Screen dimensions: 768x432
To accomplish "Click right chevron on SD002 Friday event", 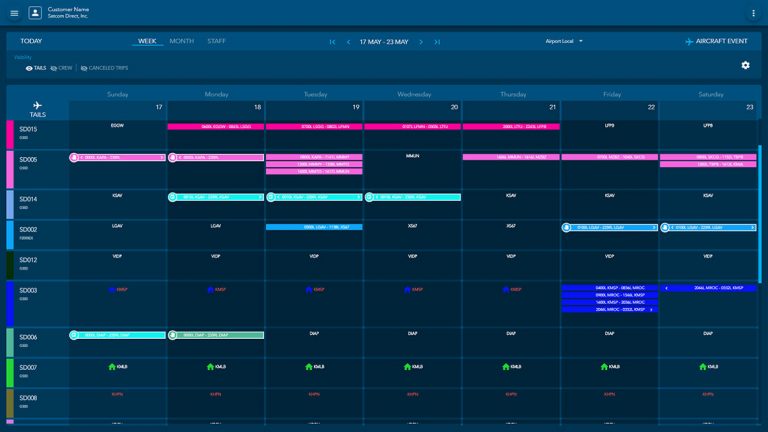I will [x=654, y=228].
